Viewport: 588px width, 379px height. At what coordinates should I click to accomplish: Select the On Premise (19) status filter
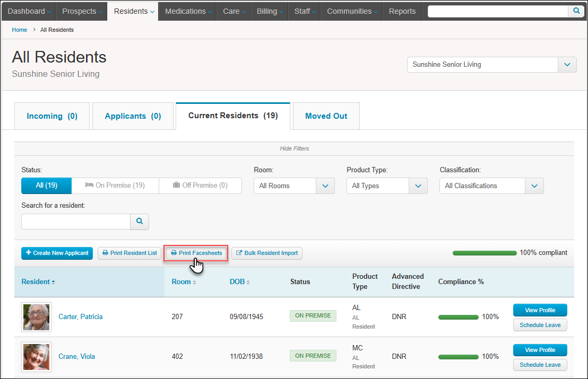(115, 186)
